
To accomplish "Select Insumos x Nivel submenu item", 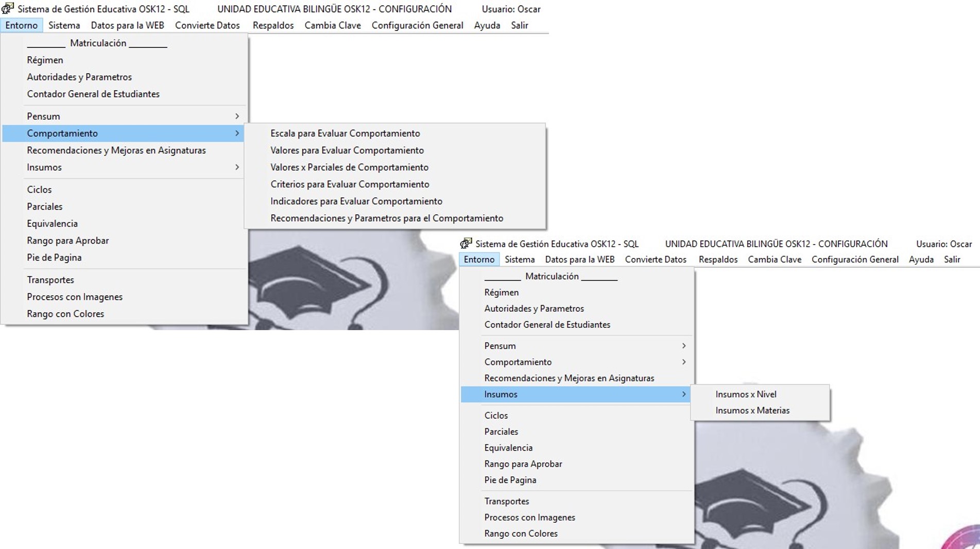I will coord(746,394).
